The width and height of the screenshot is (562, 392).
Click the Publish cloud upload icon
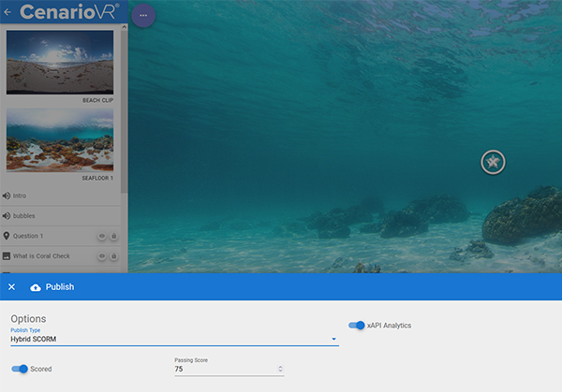pos(36,287)
